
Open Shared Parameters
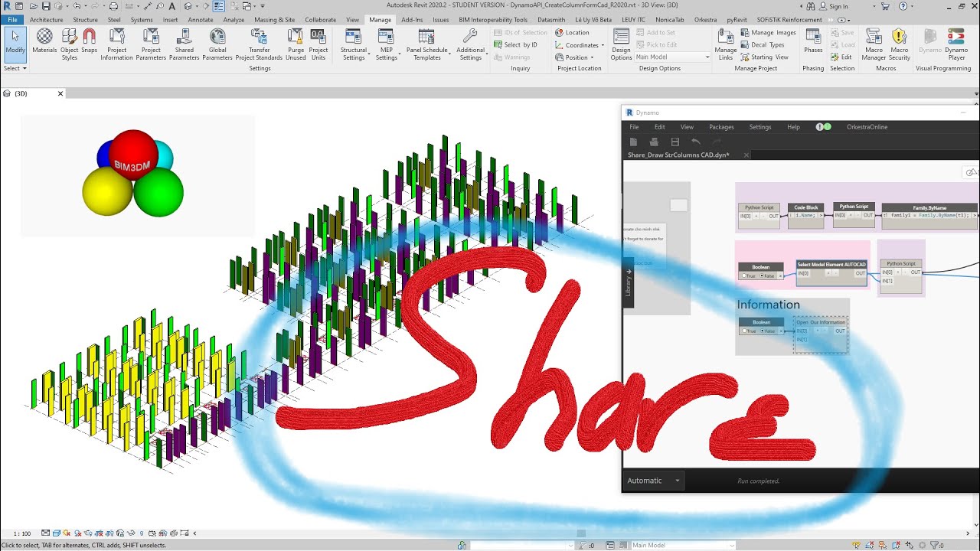(x=184, y=43)
